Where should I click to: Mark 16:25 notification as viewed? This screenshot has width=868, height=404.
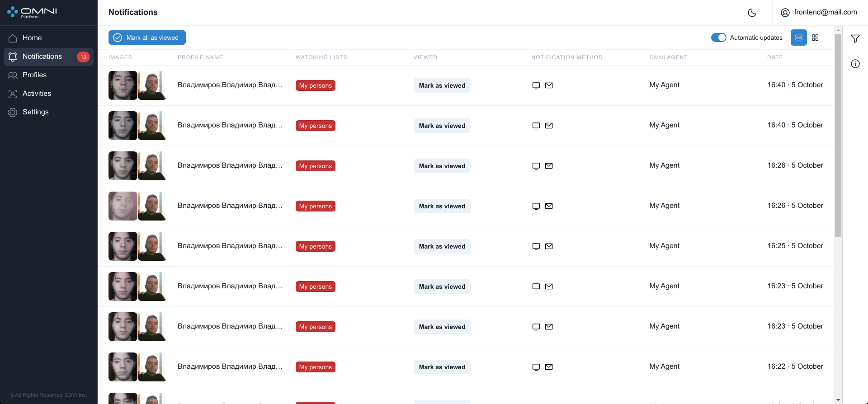[x=442, y=246]
